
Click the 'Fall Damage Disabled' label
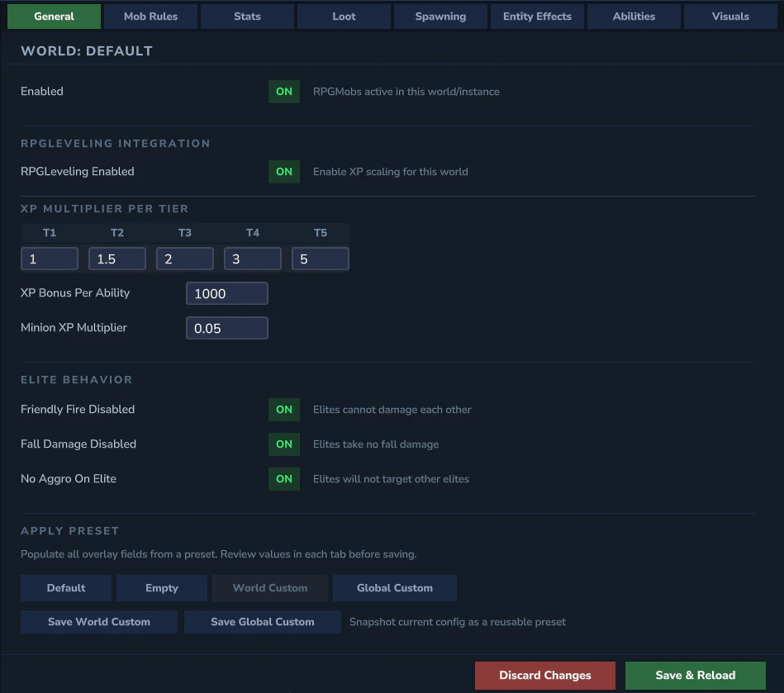(x=78, y=444)
